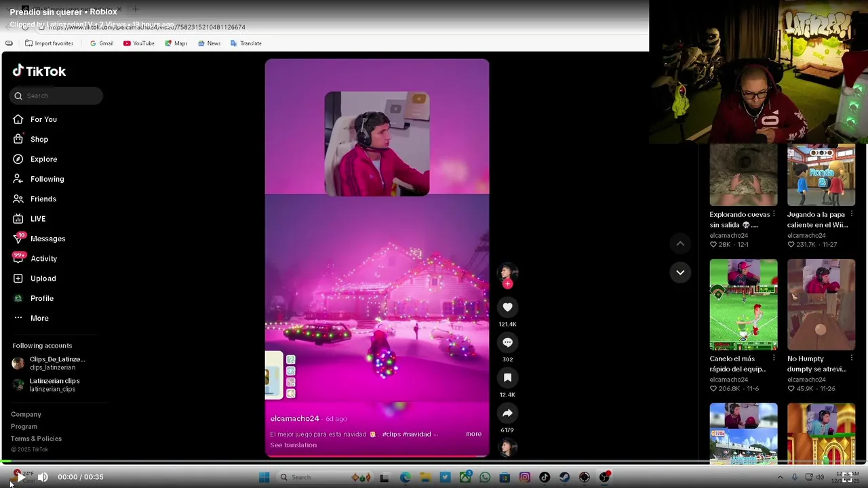The height and width of the screenshot is (488, 868).
Task: Like the video with heart icon
Action: (x=507, y=307)
